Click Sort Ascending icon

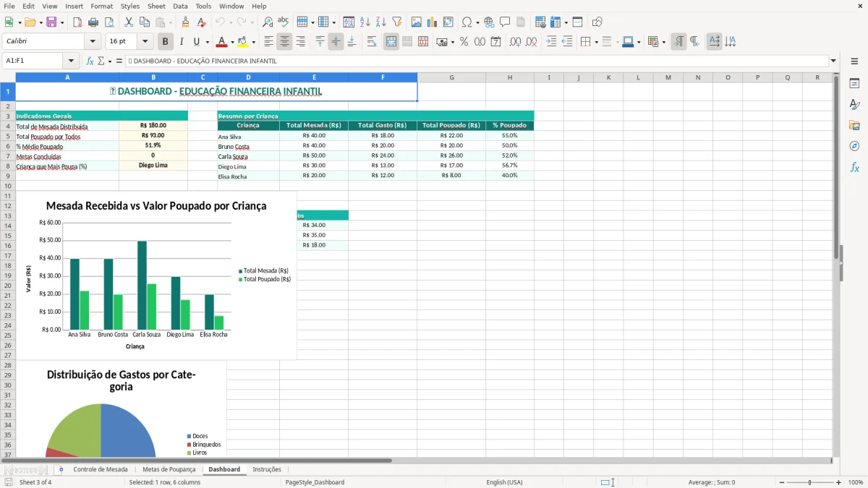(365, 22)
